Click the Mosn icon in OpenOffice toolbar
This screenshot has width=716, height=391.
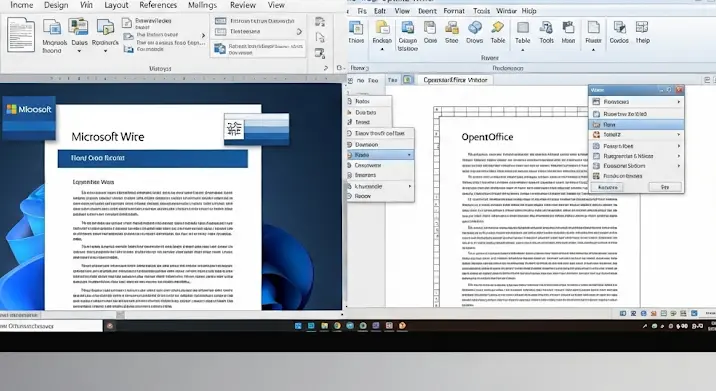[569, 27]
